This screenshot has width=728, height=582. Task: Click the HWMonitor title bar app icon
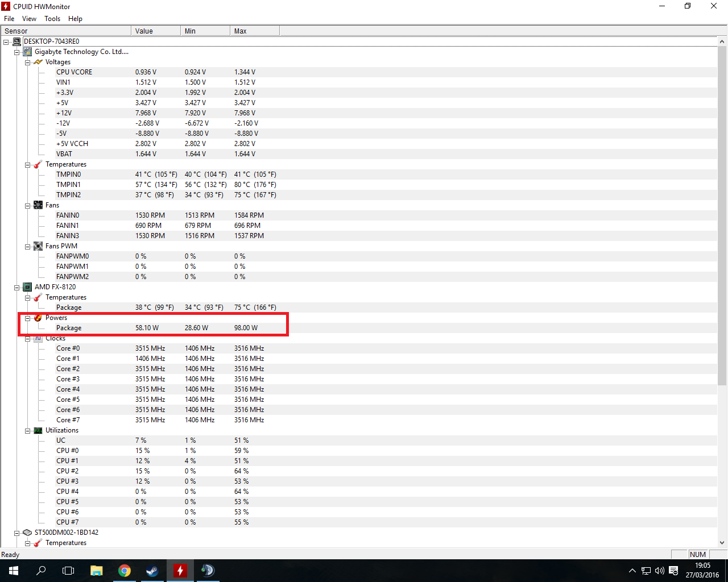(6, 6)
